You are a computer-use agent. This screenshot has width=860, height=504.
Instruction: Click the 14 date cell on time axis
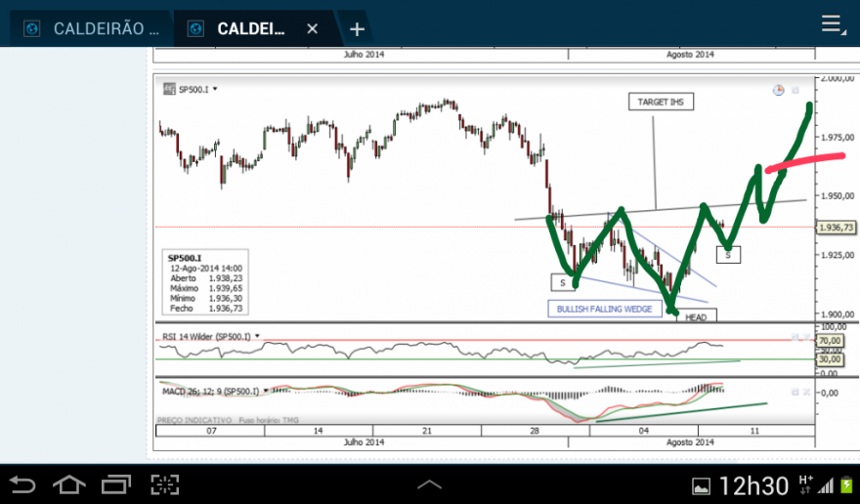tap(319, 431)
